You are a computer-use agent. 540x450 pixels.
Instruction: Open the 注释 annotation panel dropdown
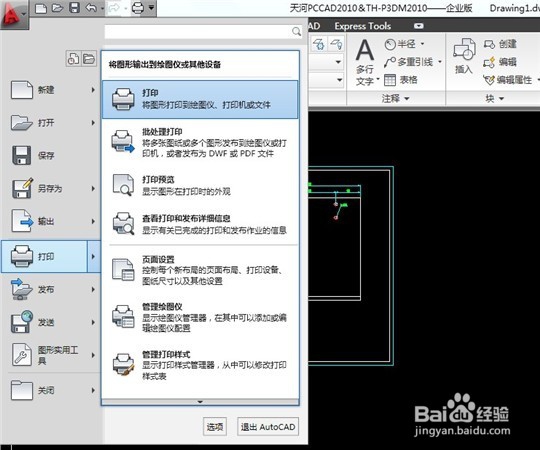point(395,98)
